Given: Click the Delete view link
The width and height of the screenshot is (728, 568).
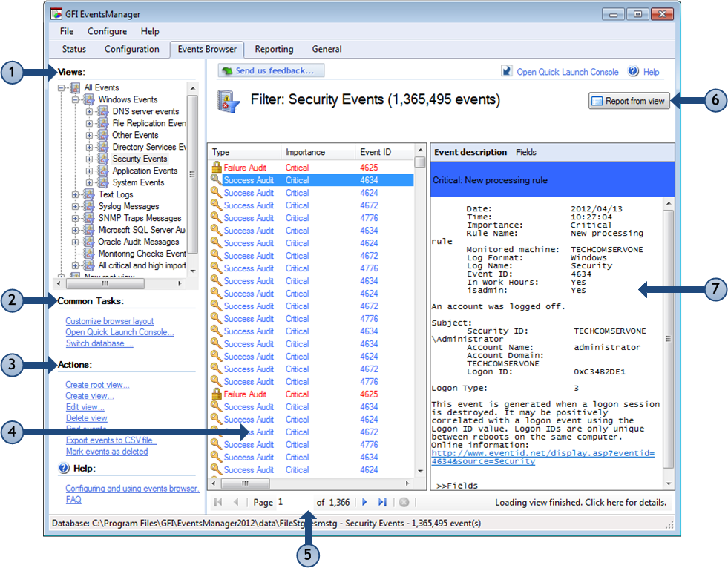Looking at the screenshot, I should [x=86, y=418].
